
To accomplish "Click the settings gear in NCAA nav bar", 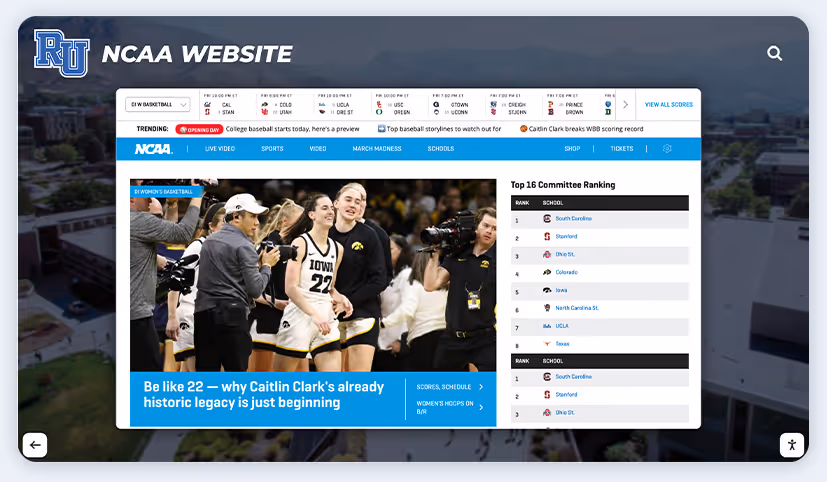I will point(667,149).
